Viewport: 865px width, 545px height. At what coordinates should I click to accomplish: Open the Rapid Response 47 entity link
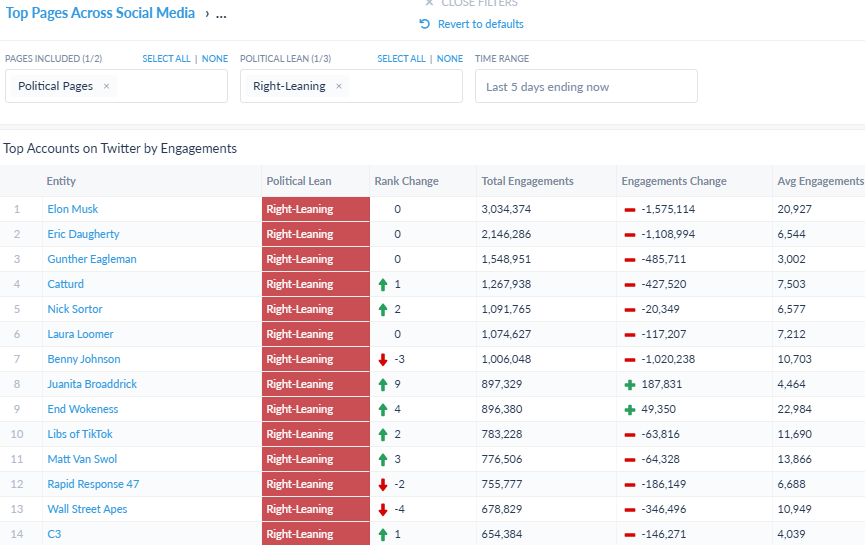[93, 484]
